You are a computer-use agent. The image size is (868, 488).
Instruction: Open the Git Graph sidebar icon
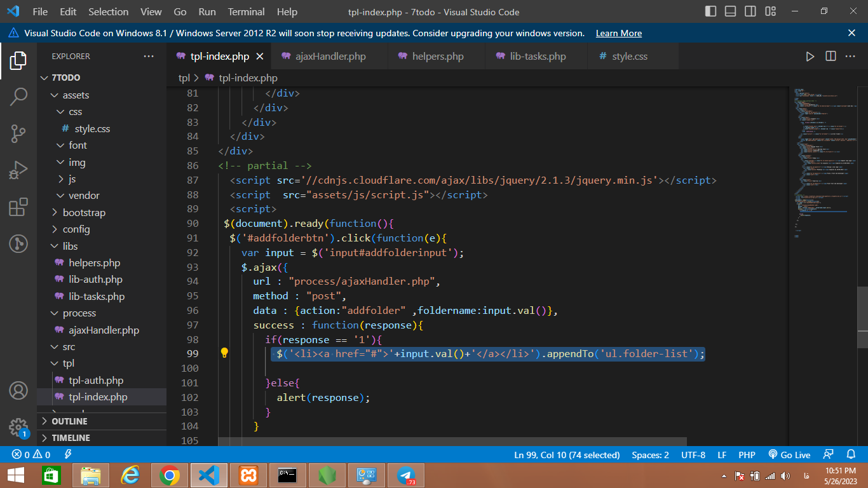point(18,243)
